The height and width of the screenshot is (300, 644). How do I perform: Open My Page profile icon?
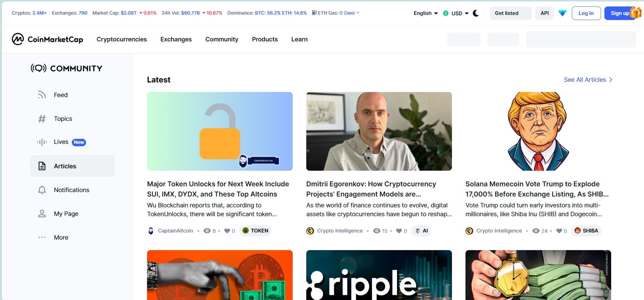coord(42,214)
